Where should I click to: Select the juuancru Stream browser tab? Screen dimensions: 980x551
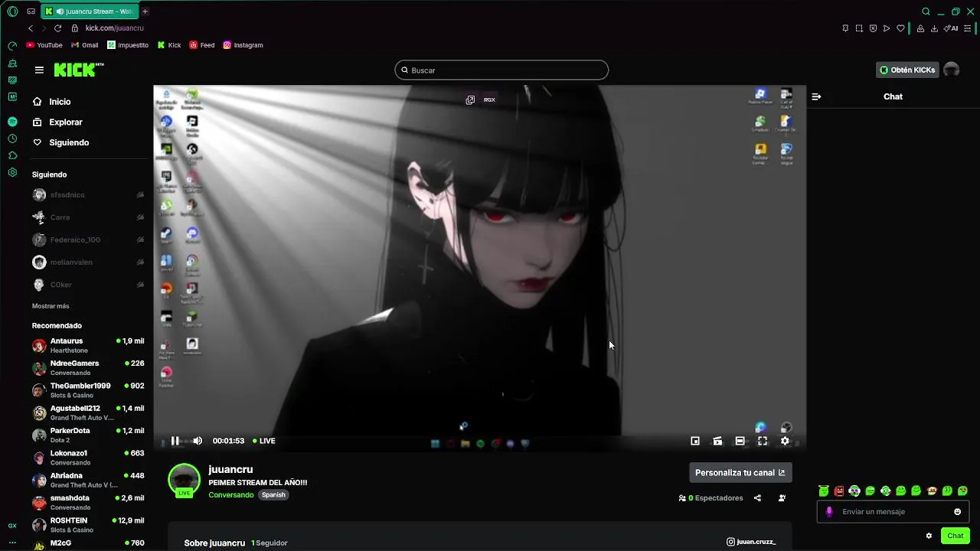89,11
